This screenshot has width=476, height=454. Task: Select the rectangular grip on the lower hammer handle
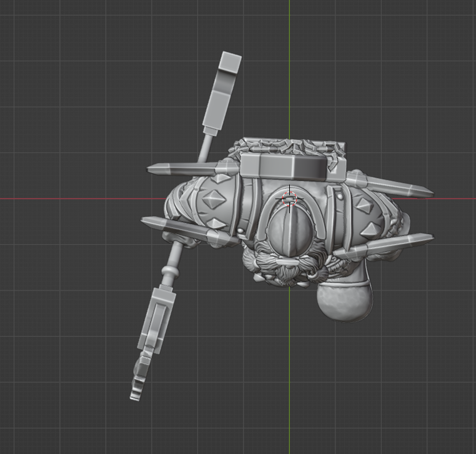click(156, 321)
